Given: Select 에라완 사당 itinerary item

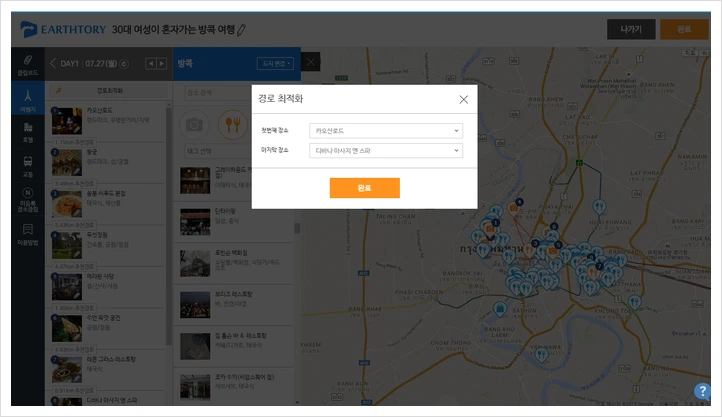Looking at the screenshot, I should [107, 286].
